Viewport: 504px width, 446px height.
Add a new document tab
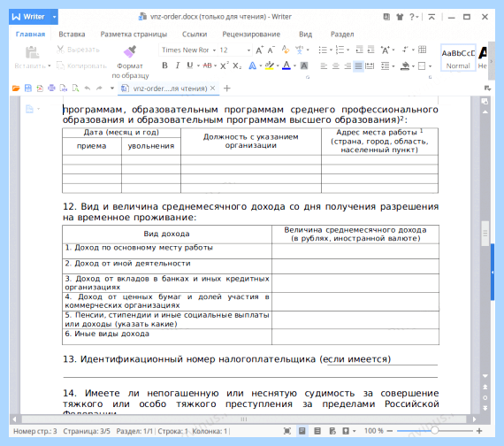tap(227, 88)
